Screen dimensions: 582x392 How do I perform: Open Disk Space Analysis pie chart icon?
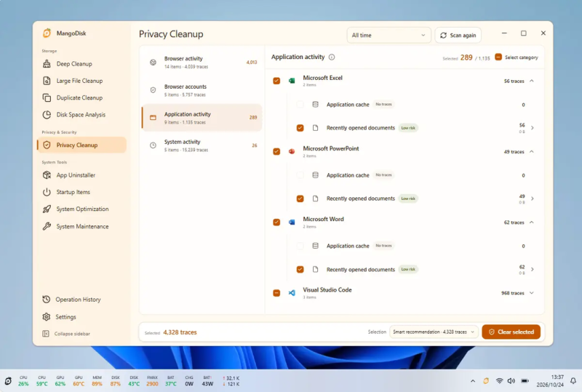(47, 115)
